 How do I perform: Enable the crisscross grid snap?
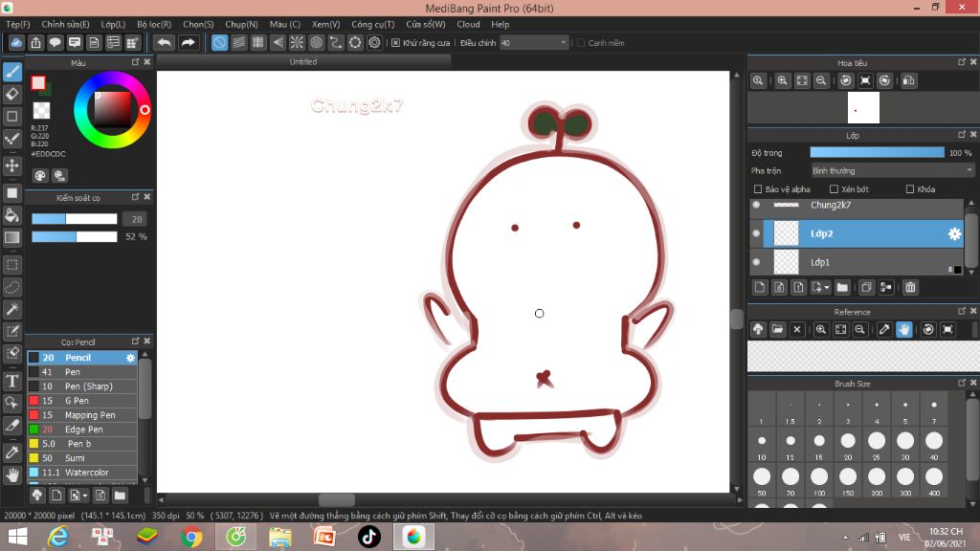click(x=258, y=42)
